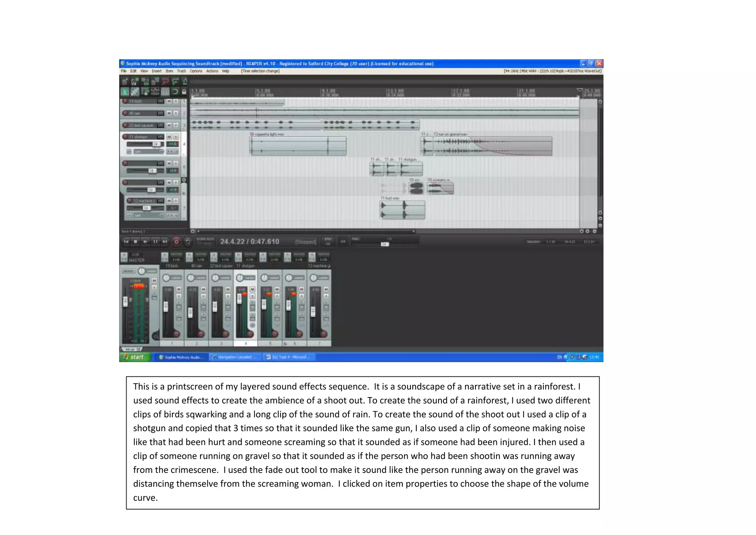
Task: Open the Track menu
Action: coord(181,71)
